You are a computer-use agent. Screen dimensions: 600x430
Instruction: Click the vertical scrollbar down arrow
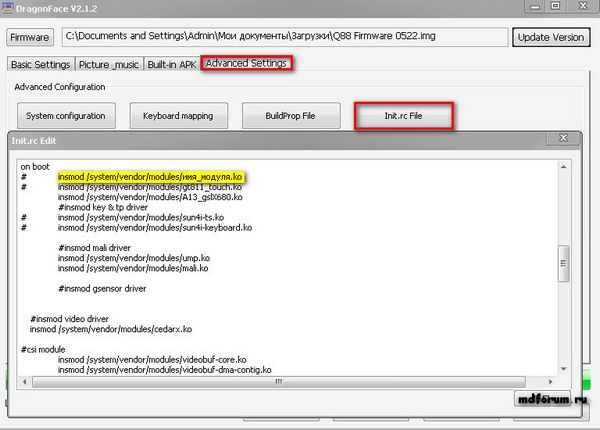point(563,369)
